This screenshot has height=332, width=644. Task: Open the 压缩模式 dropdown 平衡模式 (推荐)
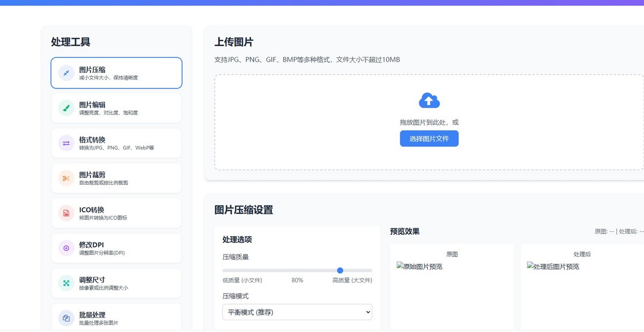click(x=297, y=312)
